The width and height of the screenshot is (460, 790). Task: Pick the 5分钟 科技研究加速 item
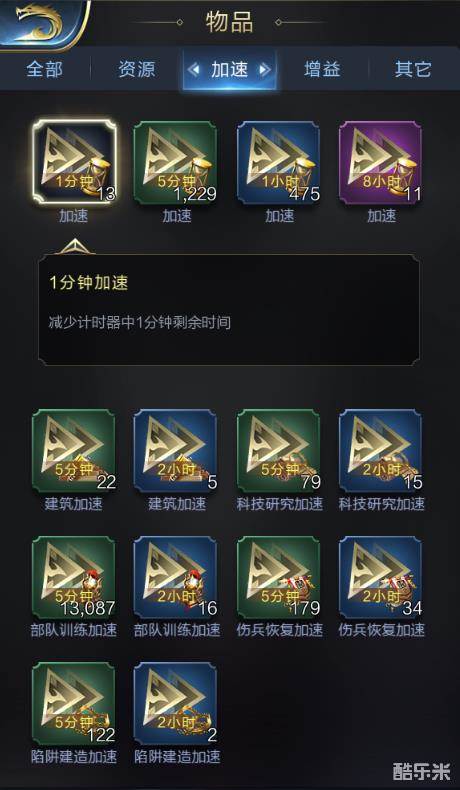pos(278,450)
